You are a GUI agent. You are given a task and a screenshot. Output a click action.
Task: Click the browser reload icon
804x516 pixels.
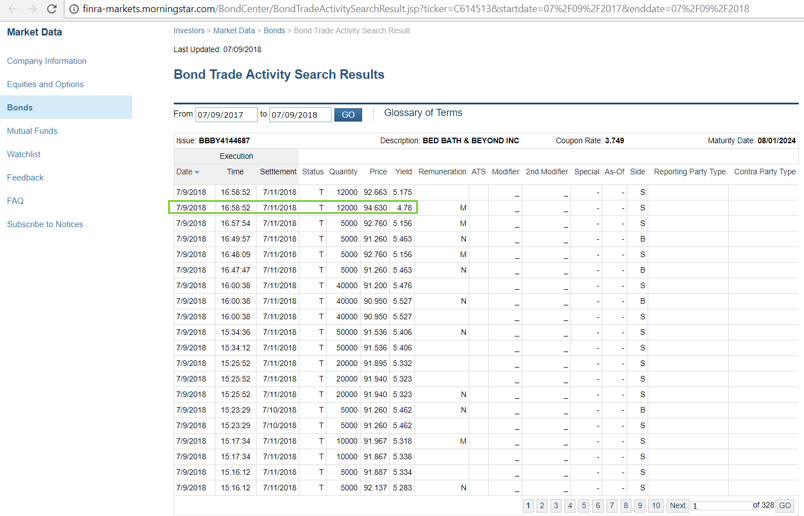pos(52,9)
